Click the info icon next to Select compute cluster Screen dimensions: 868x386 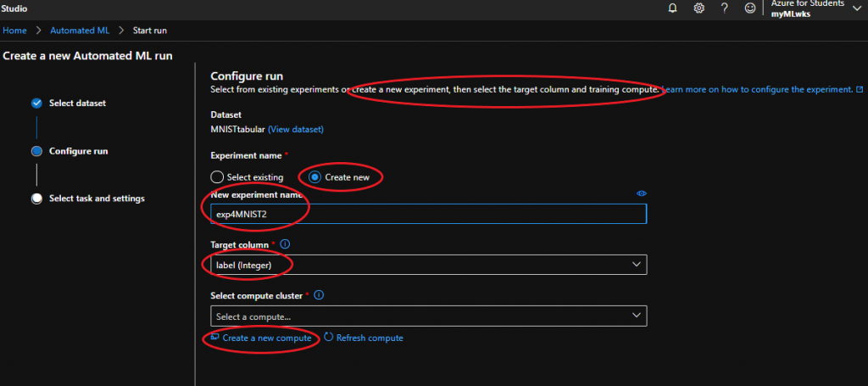tap(319, 295)
